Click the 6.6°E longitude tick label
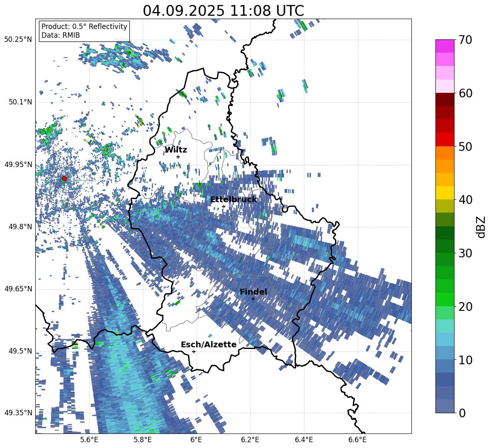Screen dimensions: 491x448 pyautogui.click(x=357, y=440)
